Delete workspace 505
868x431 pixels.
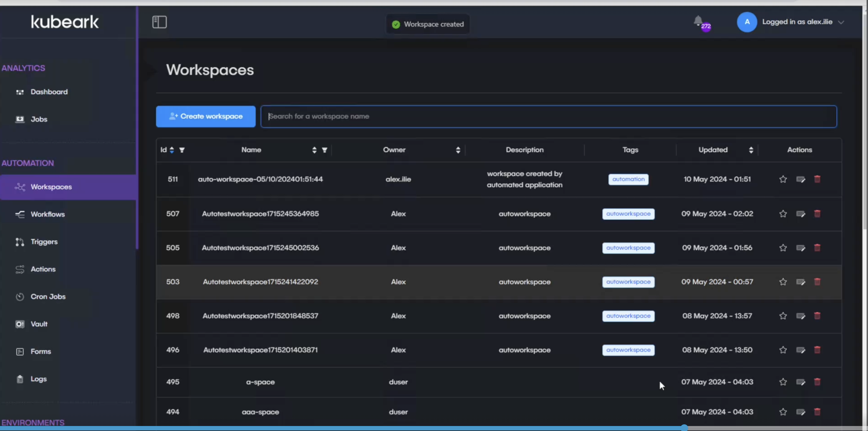817,247
